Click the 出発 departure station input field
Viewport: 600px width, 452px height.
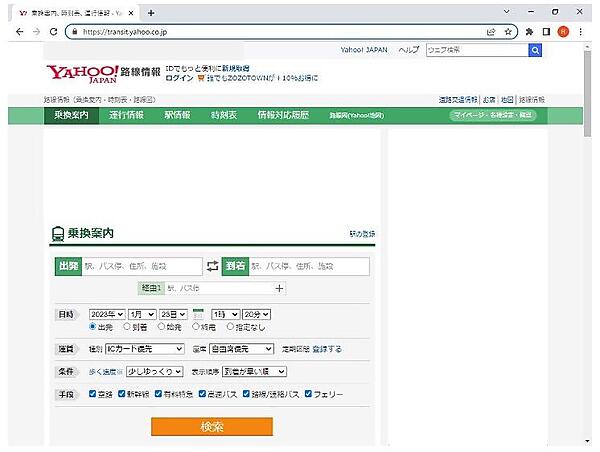coord(142,266)
